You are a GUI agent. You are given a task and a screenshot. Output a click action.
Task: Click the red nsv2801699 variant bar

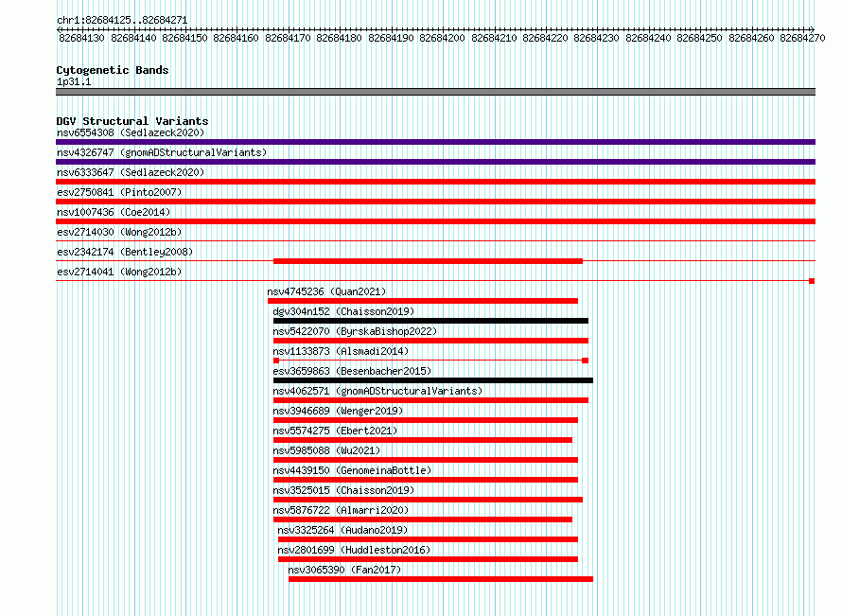[x=428, y=559]
